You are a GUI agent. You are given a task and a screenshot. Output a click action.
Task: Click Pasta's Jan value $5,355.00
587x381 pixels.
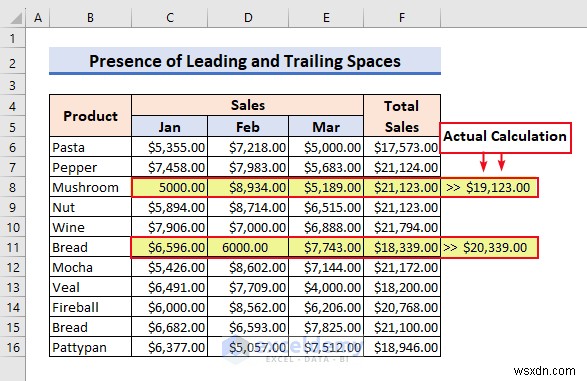tap(170, 147)
